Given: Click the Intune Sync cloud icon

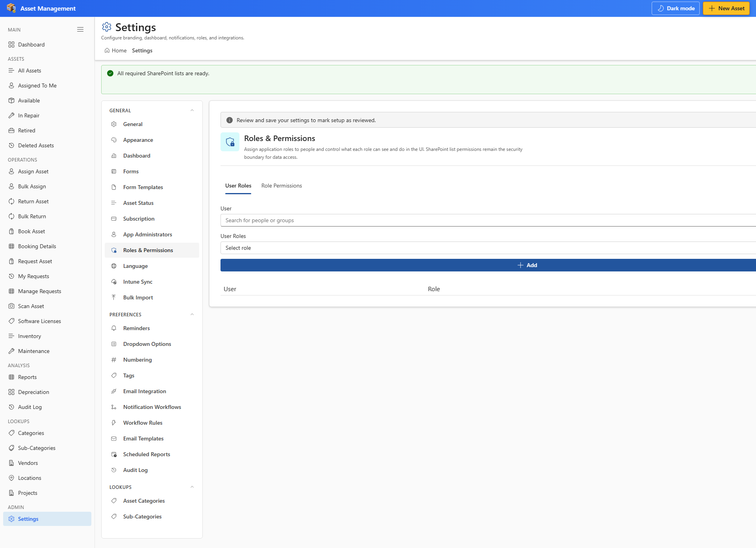Looking at the screenshot, I should pos(114,282).
